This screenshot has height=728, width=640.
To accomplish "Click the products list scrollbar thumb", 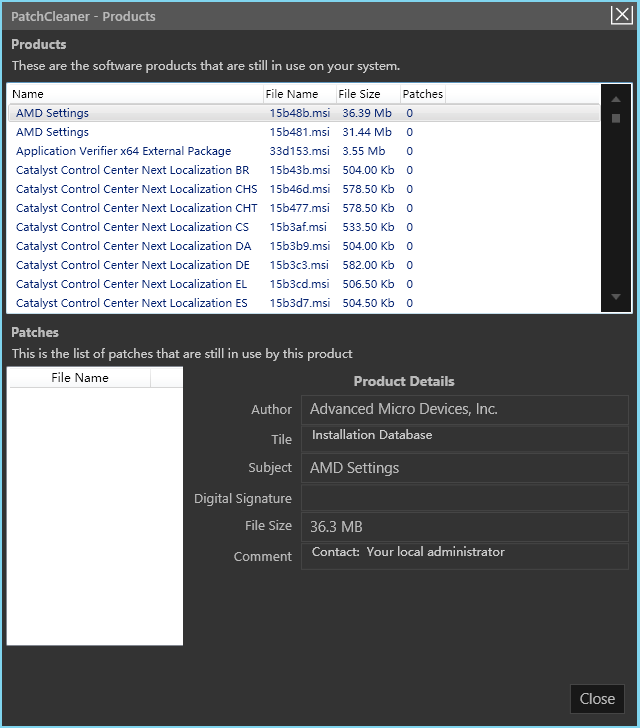I will point(616,118).
